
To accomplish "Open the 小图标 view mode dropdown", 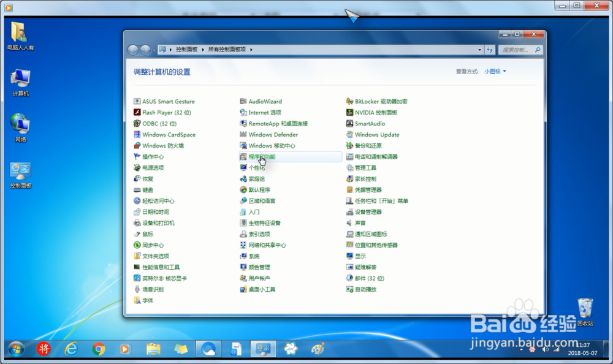I will pyautogui.click(x=495, y=71).
